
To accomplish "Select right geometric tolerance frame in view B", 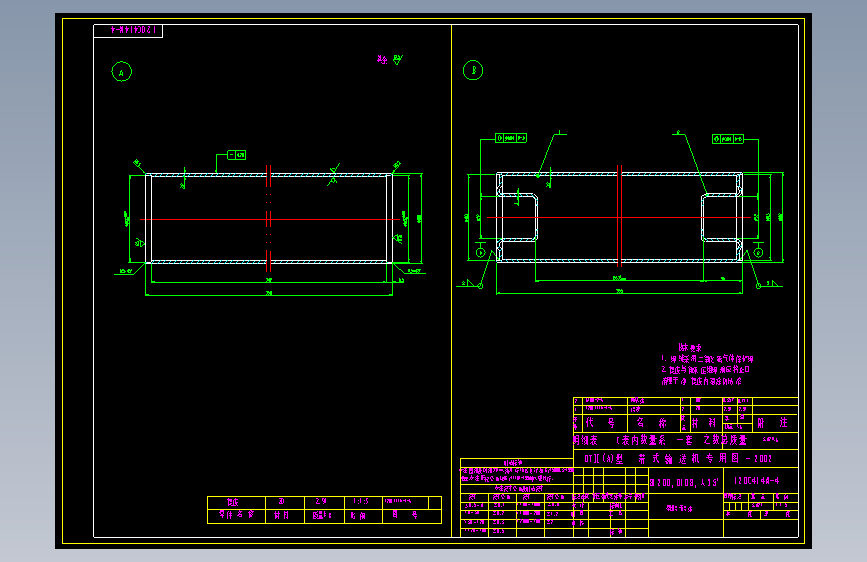I will tap(728, 139).
